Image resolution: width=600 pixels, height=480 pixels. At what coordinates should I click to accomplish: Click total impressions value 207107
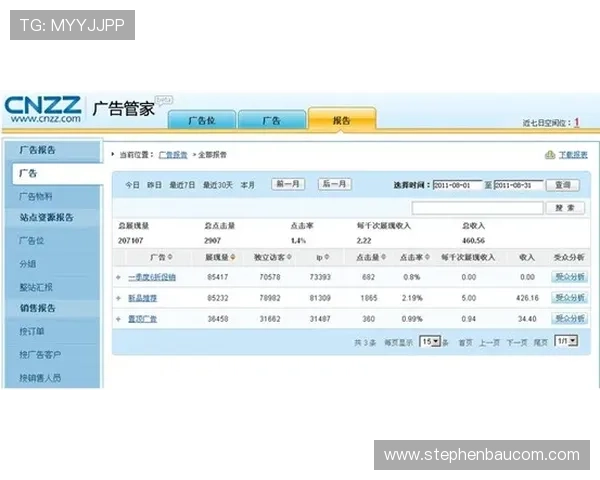[130, 241]
